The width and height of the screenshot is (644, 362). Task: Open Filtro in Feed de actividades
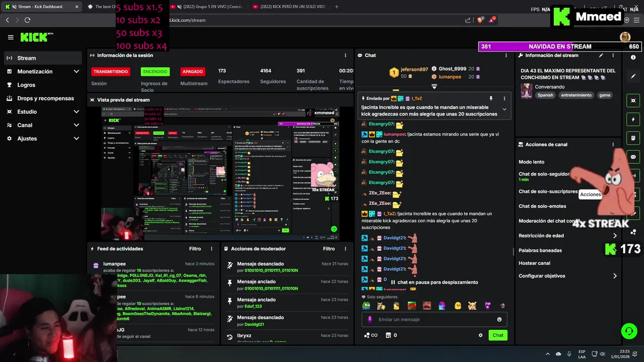195,249
